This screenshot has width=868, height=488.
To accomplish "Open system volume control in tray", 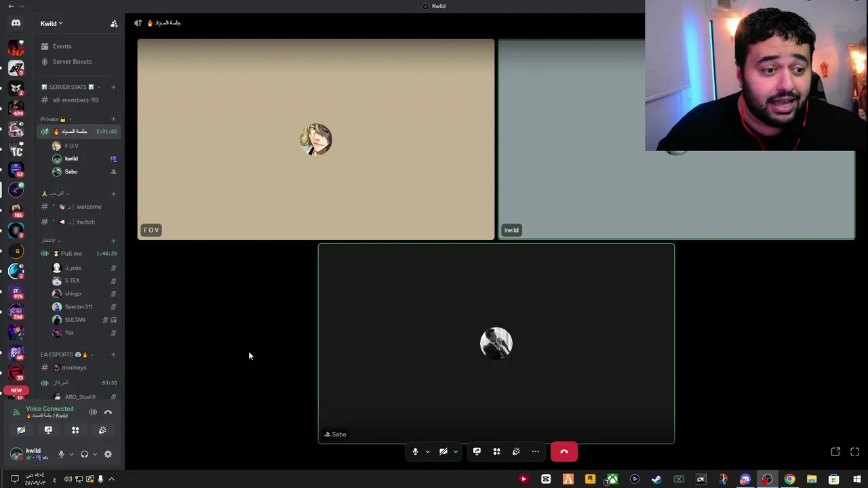I will pos(68,479).
